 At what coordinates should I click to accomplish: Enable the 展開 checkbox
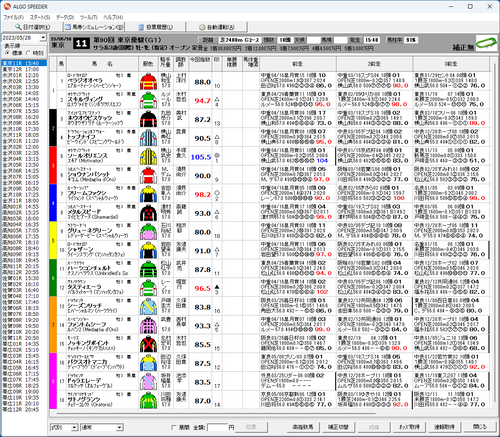[x=174, y=427]
